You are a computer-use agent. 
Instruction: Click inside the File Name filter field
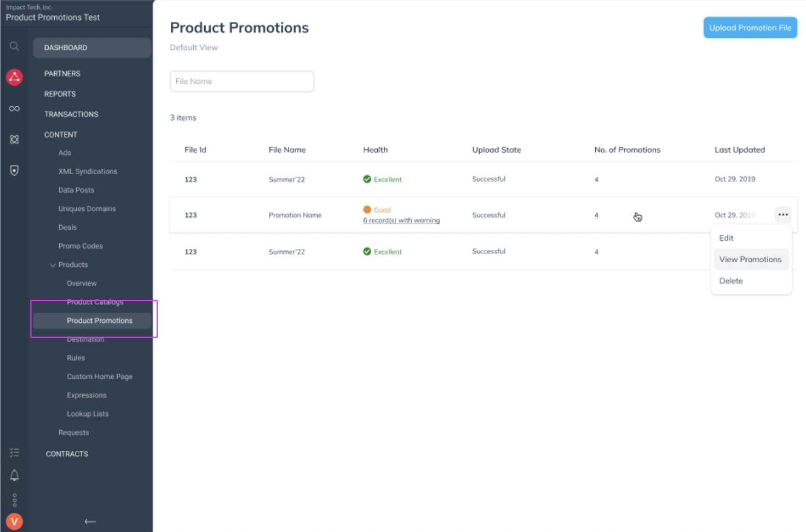pyautogui.click(x=241, y=81)
